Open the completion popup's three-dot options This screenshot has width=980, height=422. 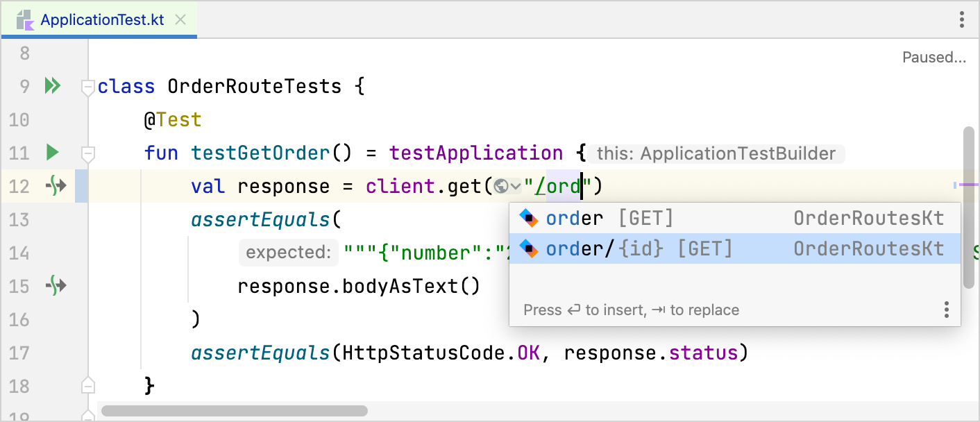(946, 310)
